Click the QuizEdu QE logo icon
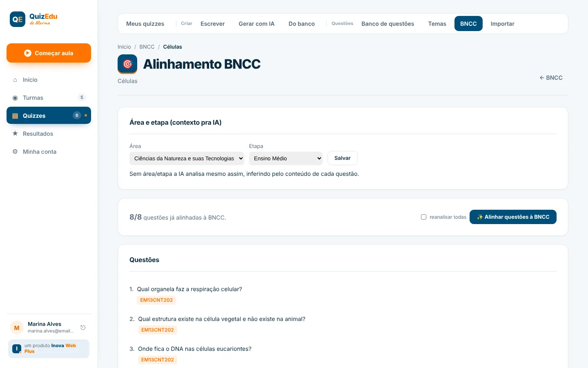Viewport: 588px width, 368px height. (x=18, y=19)
